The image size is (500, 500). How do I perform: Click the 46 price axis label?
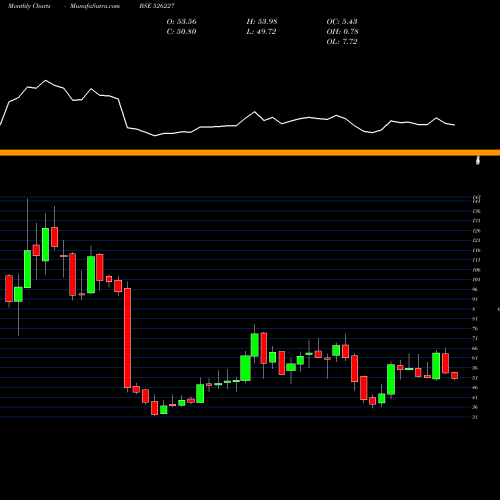click(x=475, y=387)
